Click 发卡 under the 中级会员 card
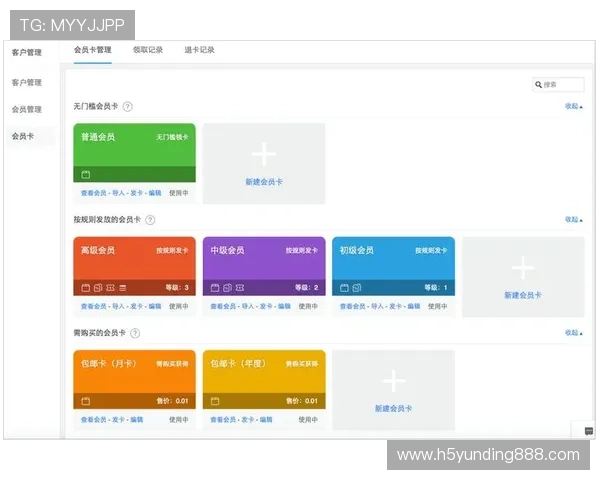The width and height of the screenshot is (600, 480). [x=266, y=306]
